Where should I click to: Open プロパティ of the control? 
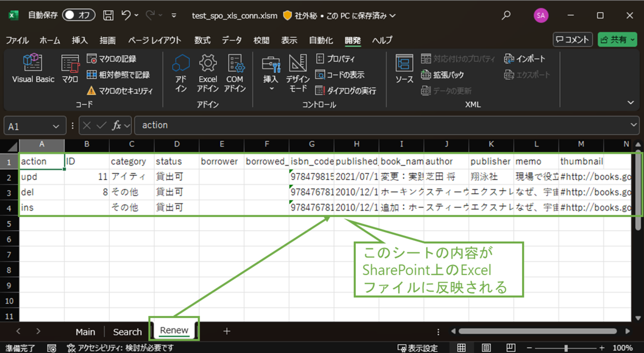[x=335, y=59]
